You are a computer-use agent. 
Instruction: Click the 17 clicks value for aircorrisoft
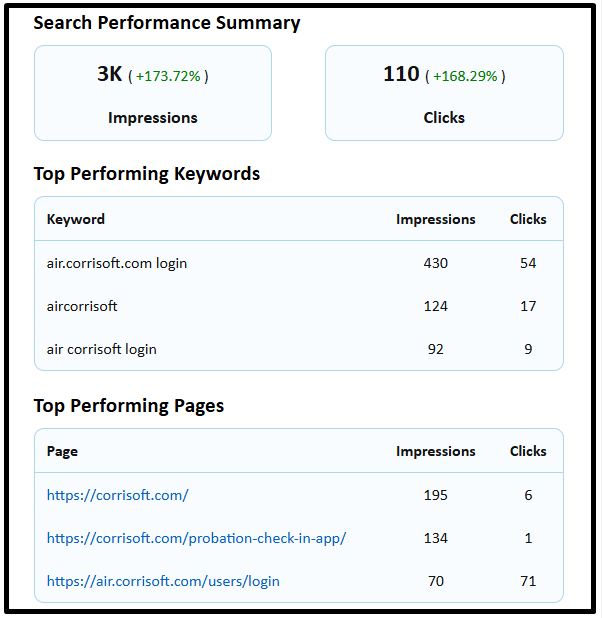528,306
